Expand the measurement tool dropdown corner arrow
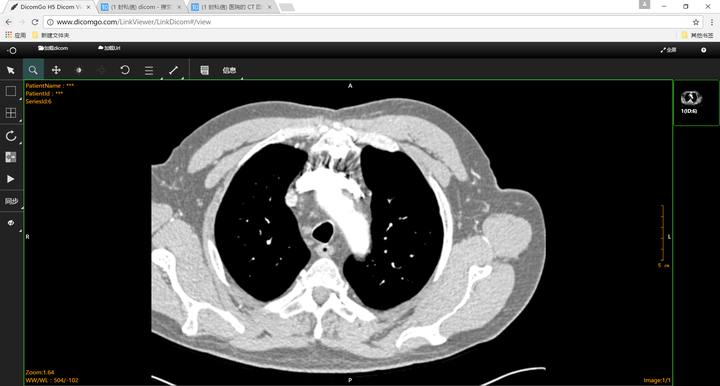 coord(182,78)
